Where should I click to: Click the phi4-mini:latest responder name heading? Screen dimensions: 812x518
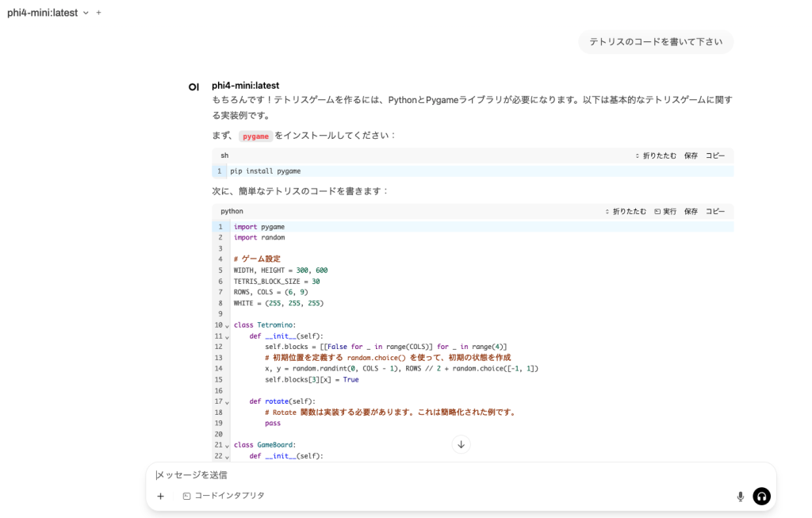246,86
